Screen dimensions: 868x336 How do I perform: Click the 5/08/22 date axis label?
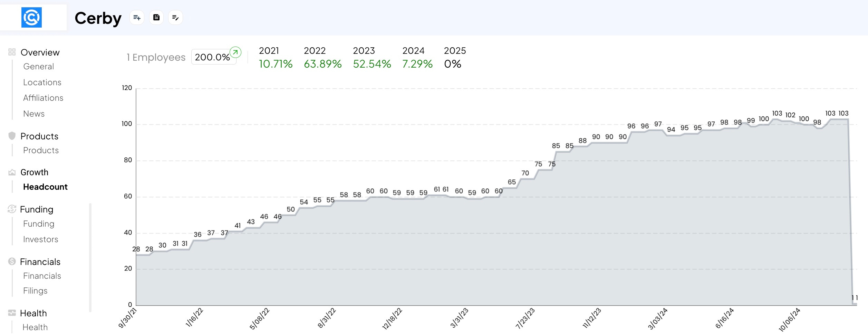[260, 319]
